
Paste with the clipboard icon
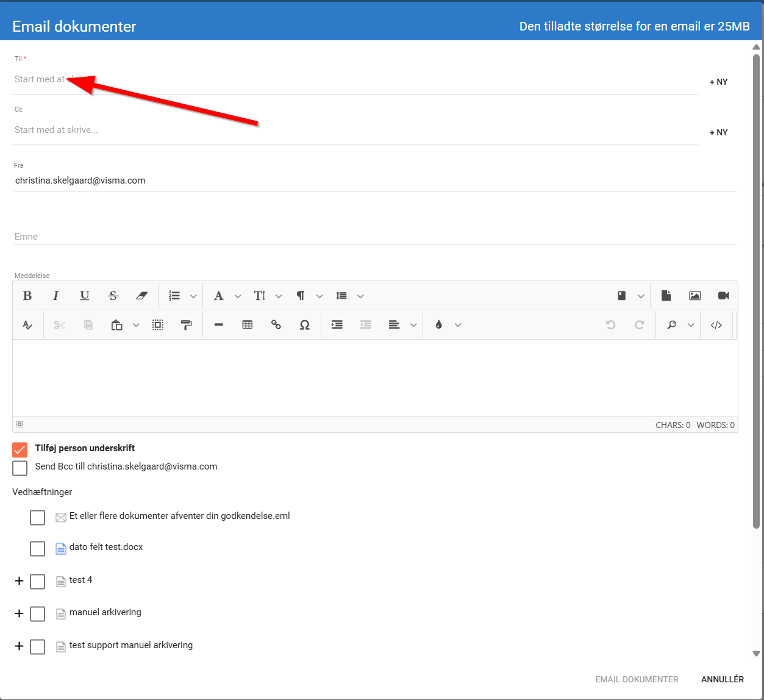[x=117, y=325]
